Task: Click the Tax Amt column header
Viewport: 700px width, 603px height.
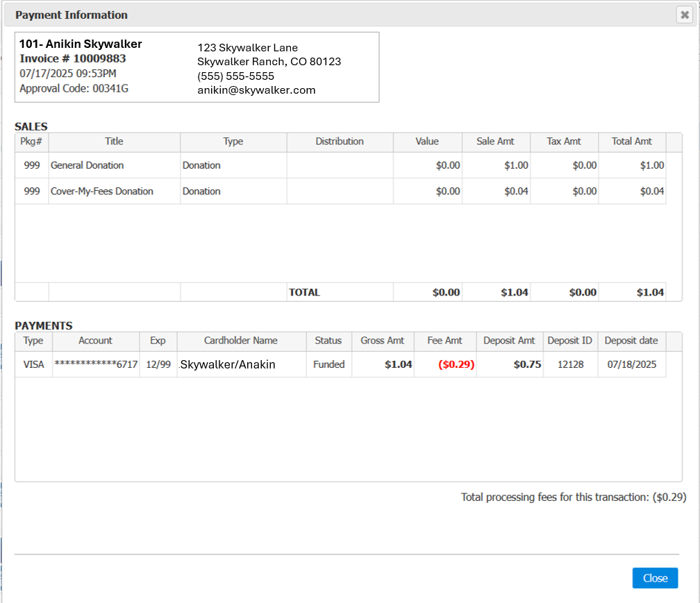Action: (x=564, y=142)
